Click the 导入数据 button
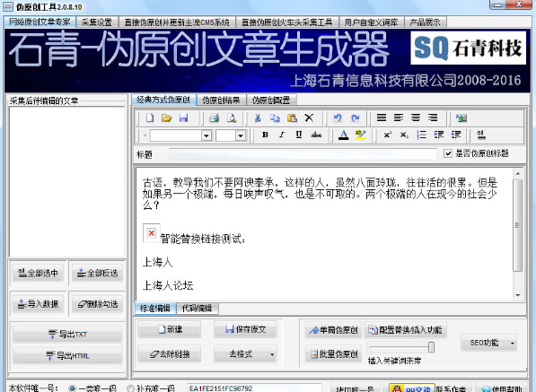 tap(38, 303)
